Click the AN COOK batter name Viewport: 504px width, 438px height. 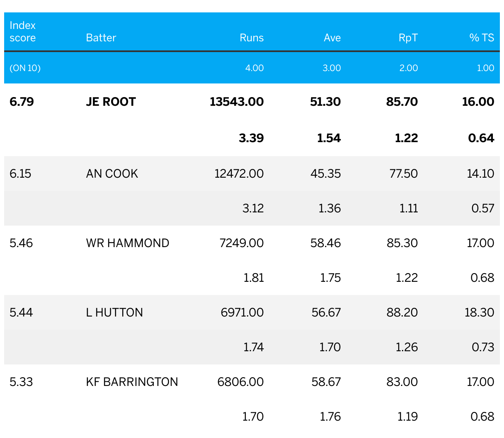(x=112, y=174)
